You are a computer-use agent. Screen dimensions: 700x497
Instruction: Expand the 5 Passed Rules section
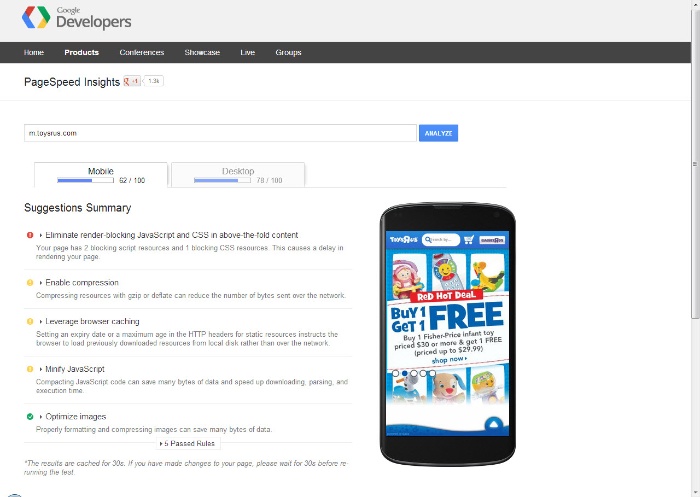click(x=188, y=443)
